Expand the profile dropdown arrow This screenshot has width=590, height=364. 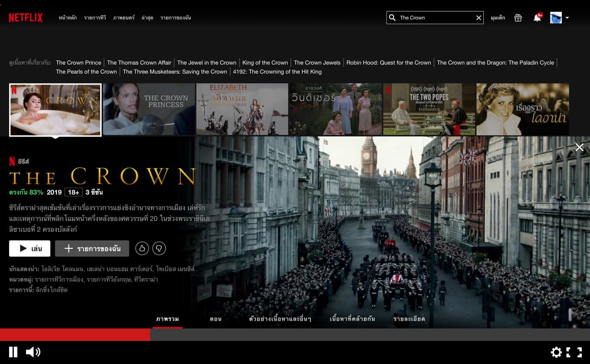(x=567, y=18)
